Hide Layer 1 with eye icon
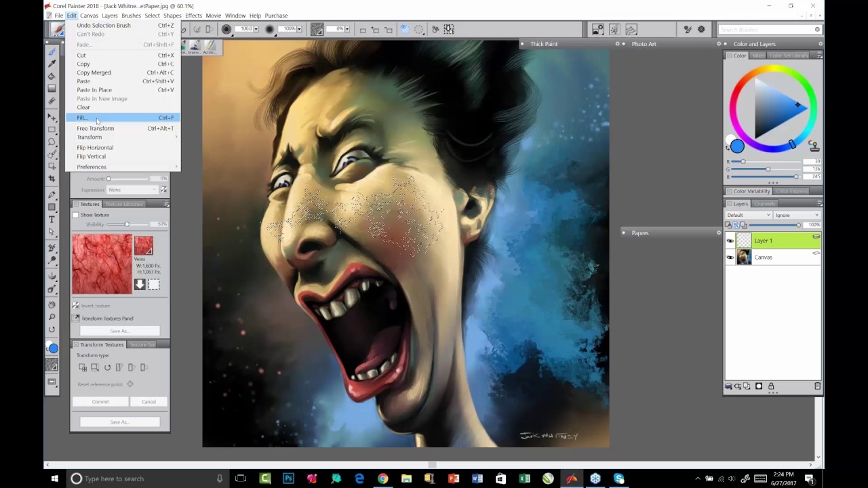The image size is (868, 488). (x=730, y=241)
